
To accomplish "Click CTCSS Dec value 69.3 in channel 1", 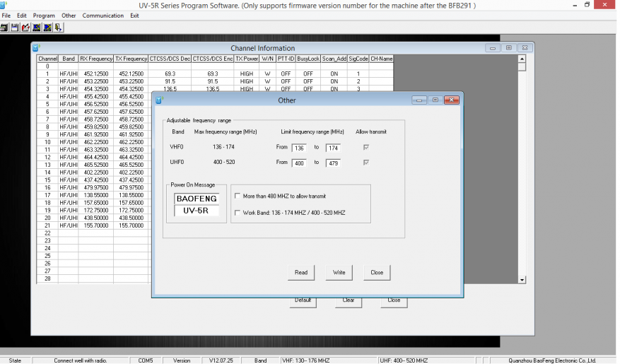I will (x=170, y=74).
